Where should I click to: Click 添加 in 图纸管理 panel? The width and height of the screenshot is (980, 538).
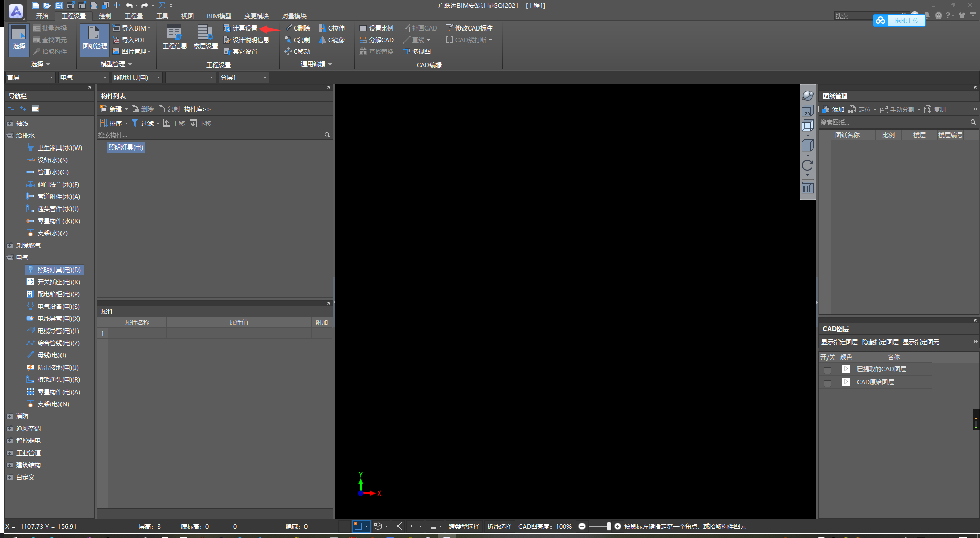coord(834,110)
